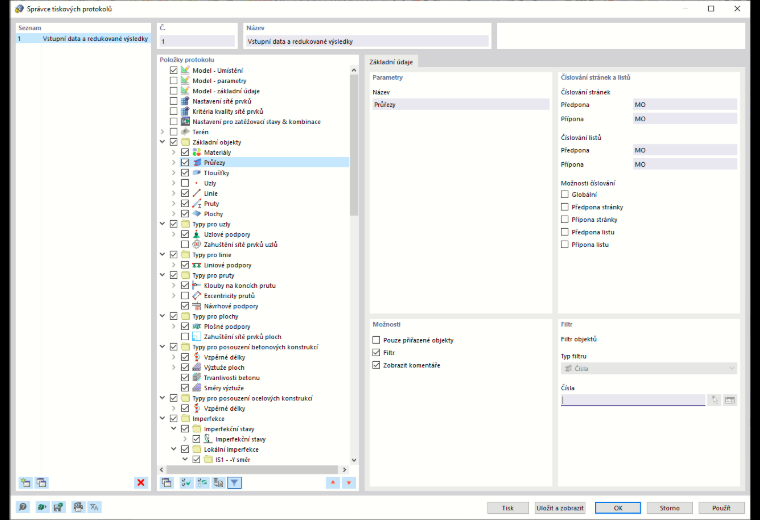Collapse the Základní objekty node

point(162,142)
